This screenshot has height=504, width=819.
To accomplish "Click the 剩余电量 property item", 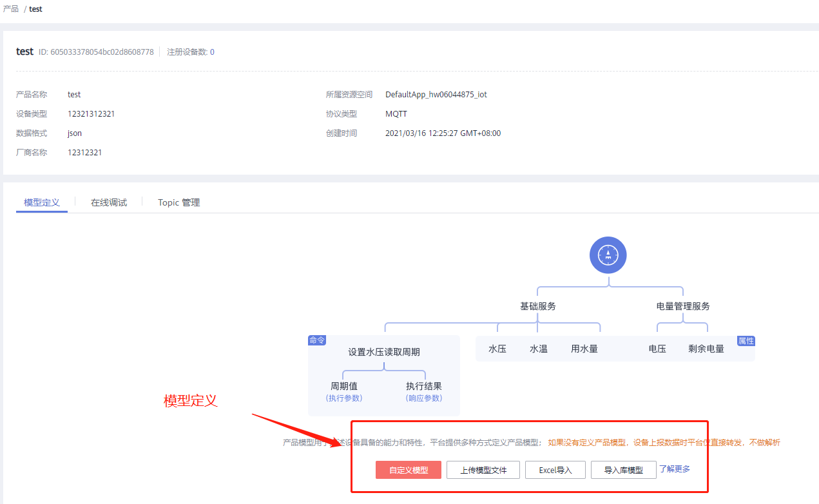I will coord(706,349).
